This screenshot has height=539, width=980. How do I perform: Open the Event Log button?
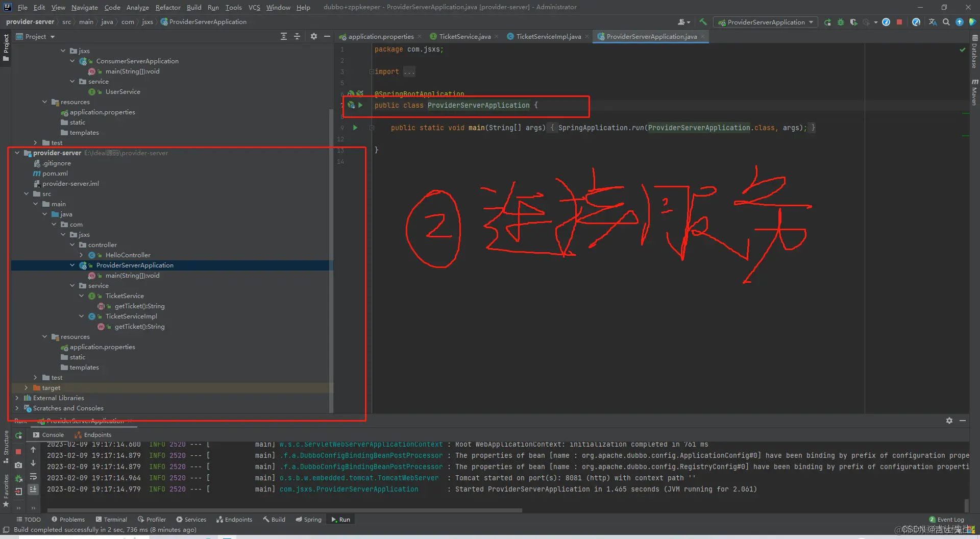947,520
